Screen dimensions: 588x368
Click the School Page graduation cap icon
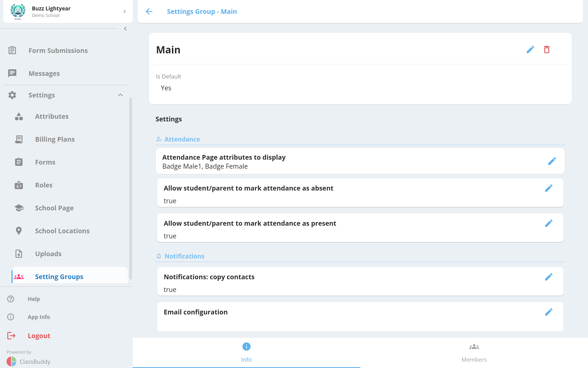point(19,208)
